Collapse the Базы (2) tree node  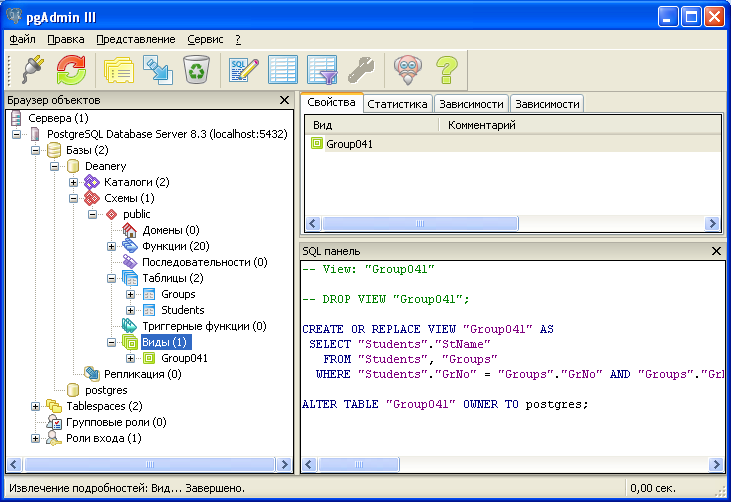pos(35,150)
